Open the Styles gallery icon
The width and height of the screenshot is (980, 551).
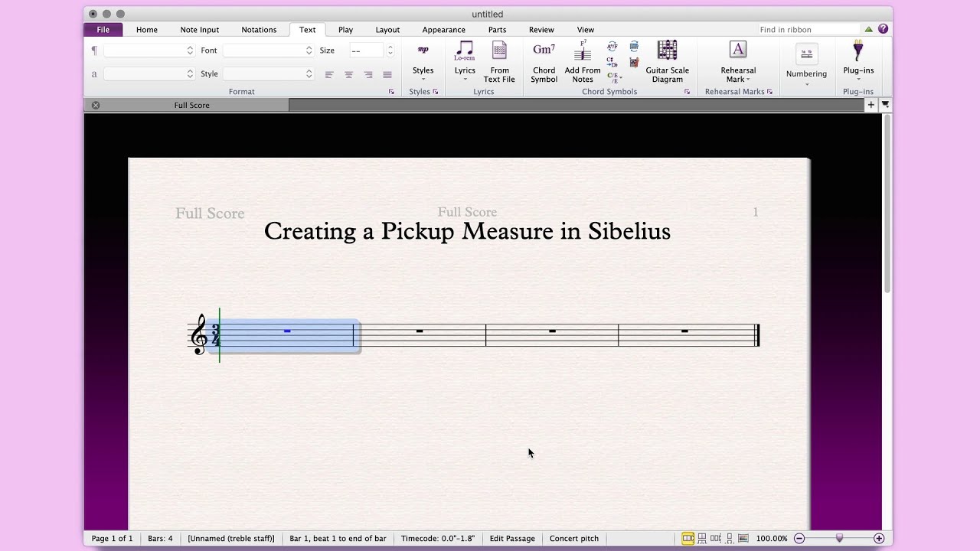point(423,51)
